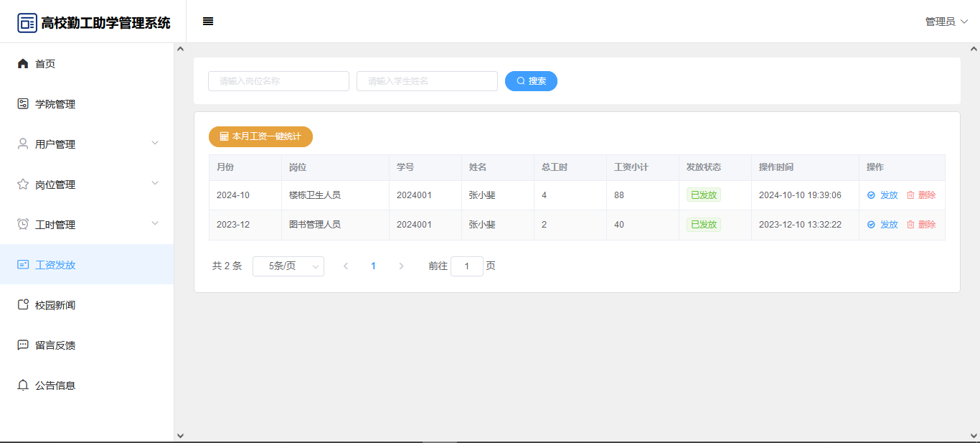The height and width of the screenshot is (443, 980).
Task: Click the star icon for 岗位管理
Action: pyautogui.click(x=23, y=185)
